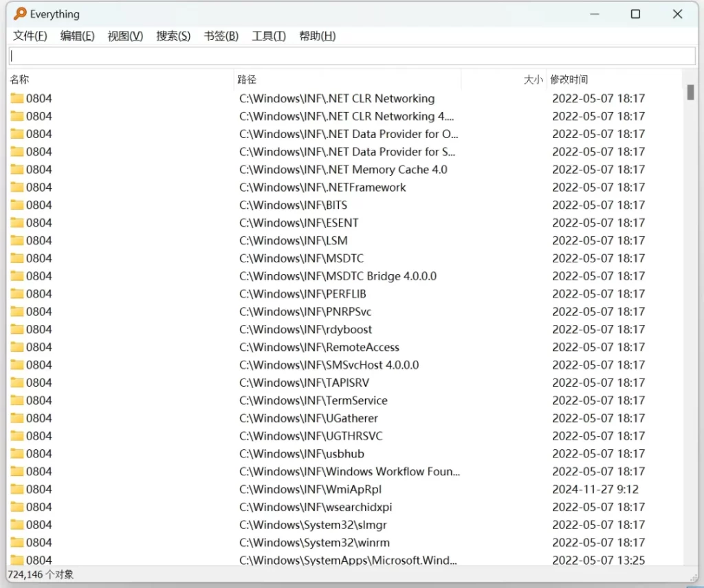Click the Everything app icon in title bar
Screen dimensions: 704x588
pyautogui.click(x=20, y=14)
